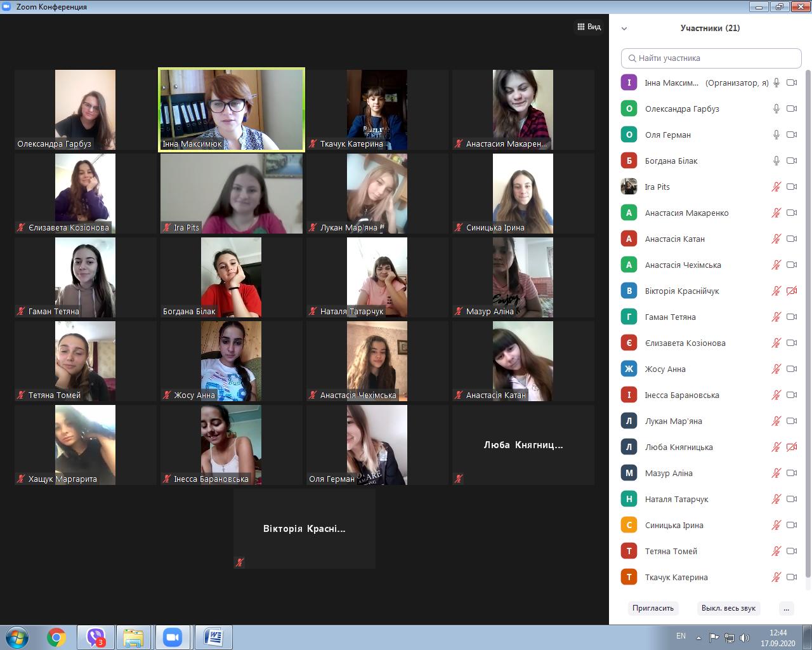This screenshot has height=650, width=812.
Task: Select active Zoom taskbar button
Action: [x=173, y=637]
